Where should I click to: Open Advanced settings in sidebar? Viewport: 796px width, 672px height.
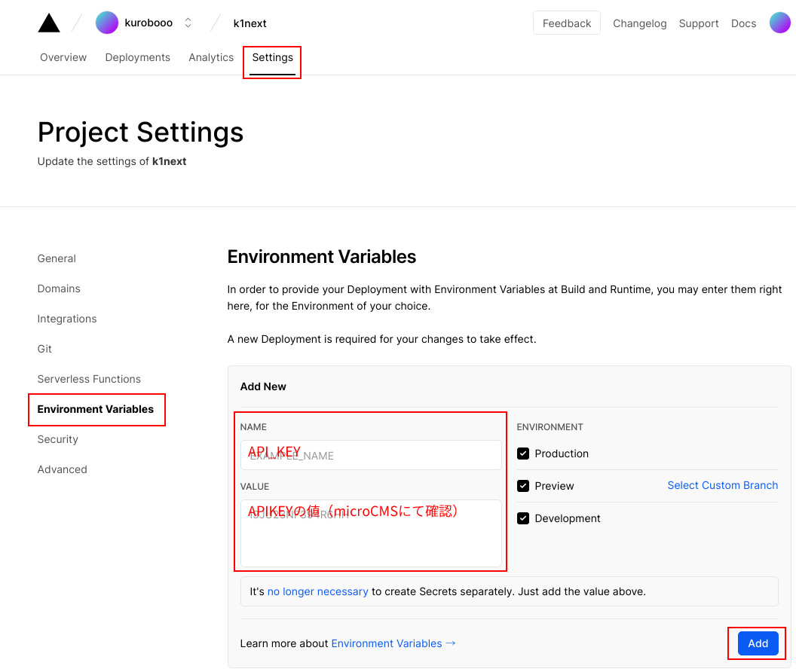(x=62, y=469)
